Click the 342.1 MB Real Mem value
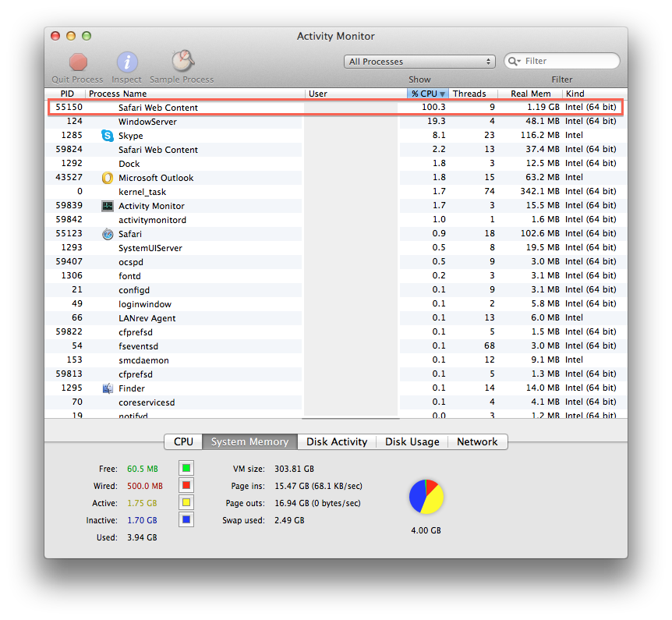 [540, 191]
